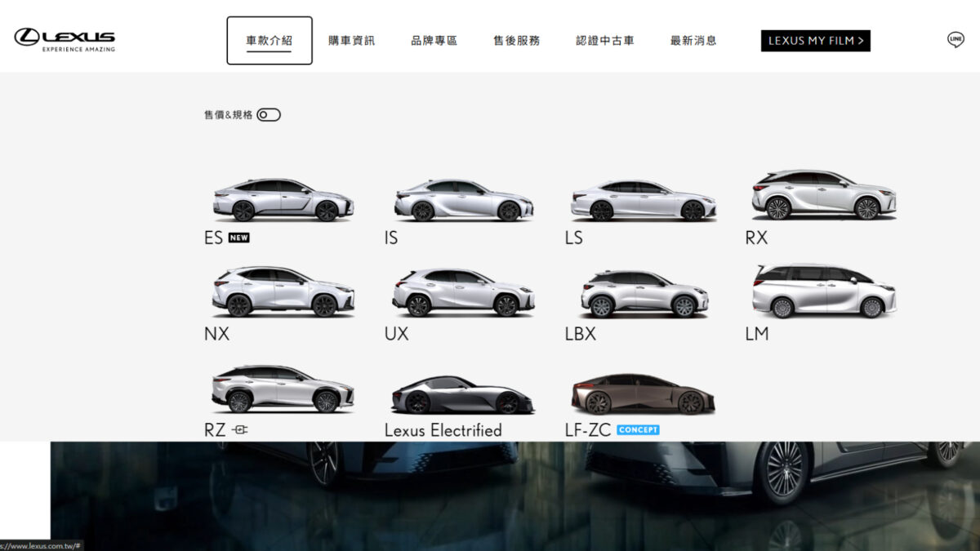
Task: Open the 品牌專區 menu
Action: coord(434,40)
